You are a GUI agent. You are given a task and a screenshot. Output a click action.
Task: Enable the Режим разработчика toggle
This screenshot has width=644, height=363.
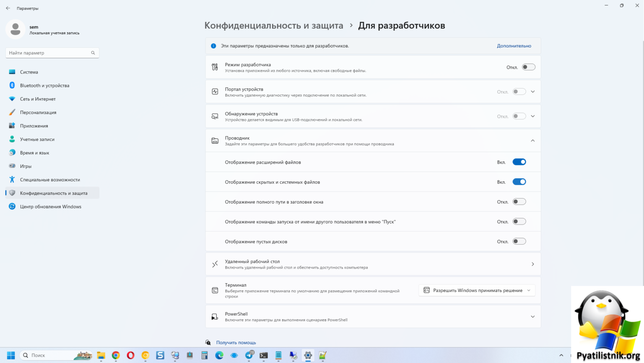[528, 67]
